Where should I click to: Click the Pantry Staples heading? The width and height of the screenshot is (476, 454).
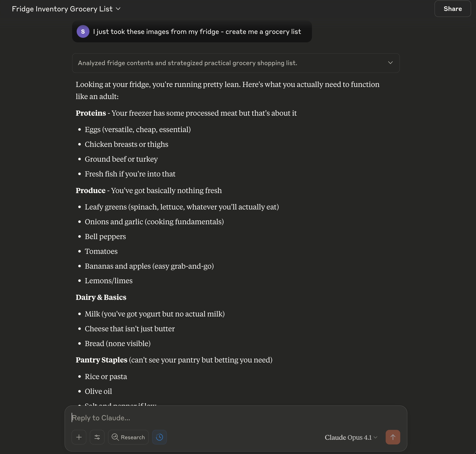101,360
